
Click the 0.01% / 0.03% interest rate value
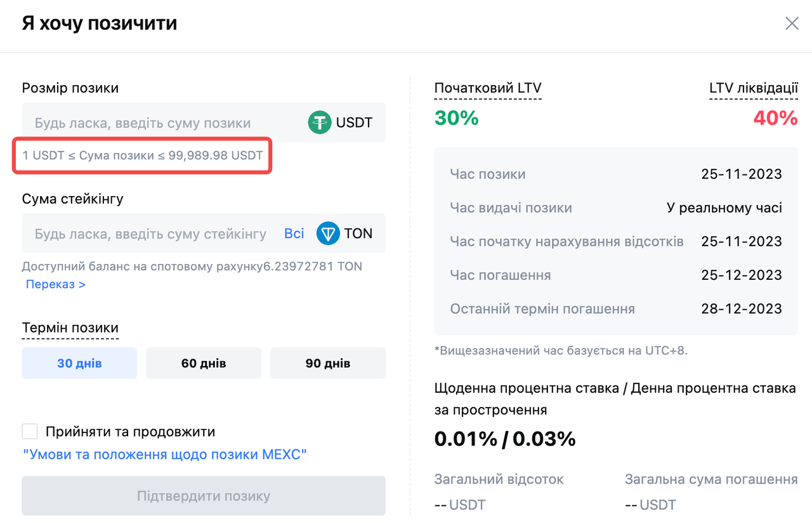click(505, 439)
